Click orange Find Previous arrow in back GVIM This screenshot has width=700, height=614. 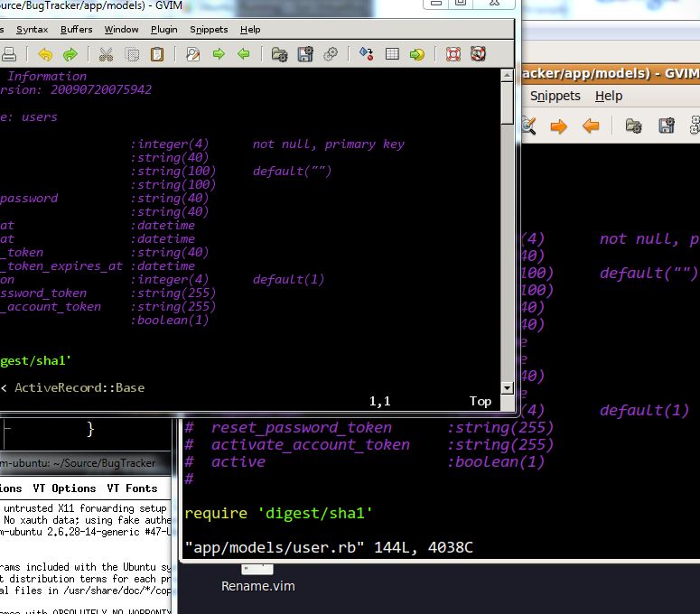tap(591, 126)
